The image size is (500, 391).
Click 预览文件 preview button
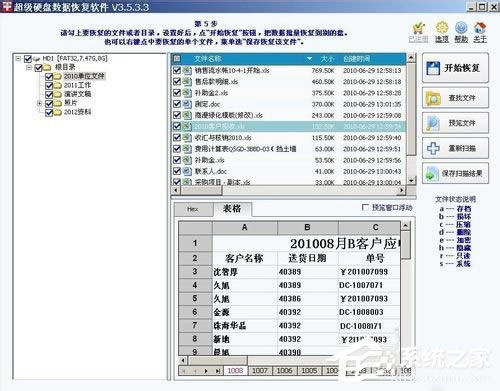coord(455,123)
